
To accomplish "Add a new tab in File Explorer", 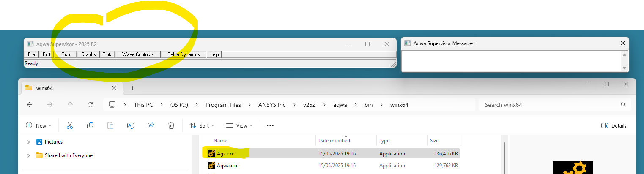I will click(x=132, y=88).
